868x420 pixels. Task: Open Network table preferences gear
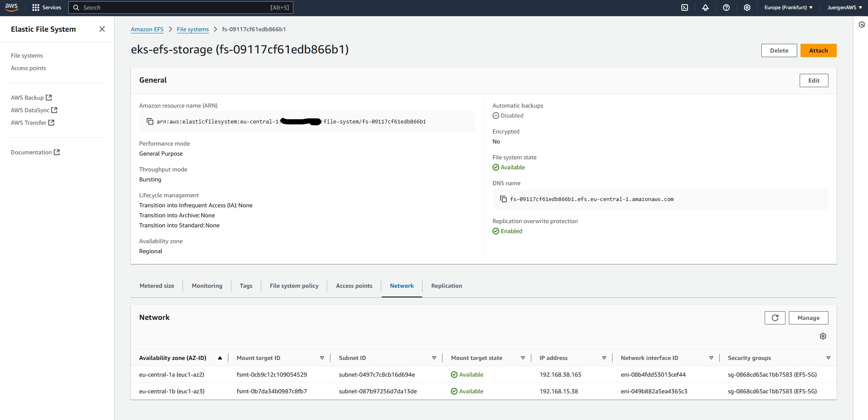[x=823, y=336]
